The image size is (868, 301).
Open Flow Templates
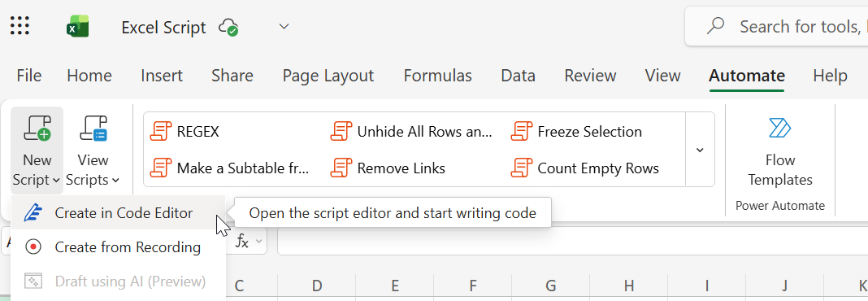(x=780, y=150)
